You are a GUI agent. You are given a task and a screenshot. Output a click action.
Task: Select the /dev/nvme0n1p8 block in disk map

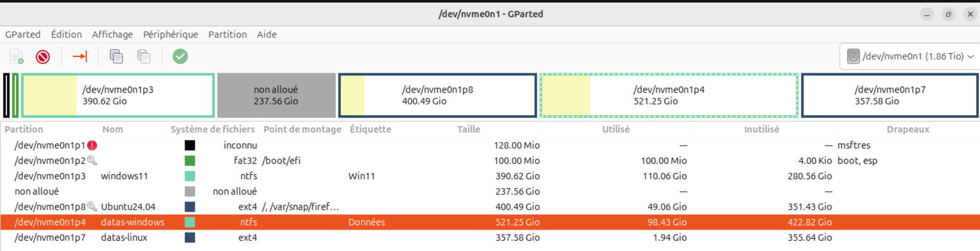(437, 95)
